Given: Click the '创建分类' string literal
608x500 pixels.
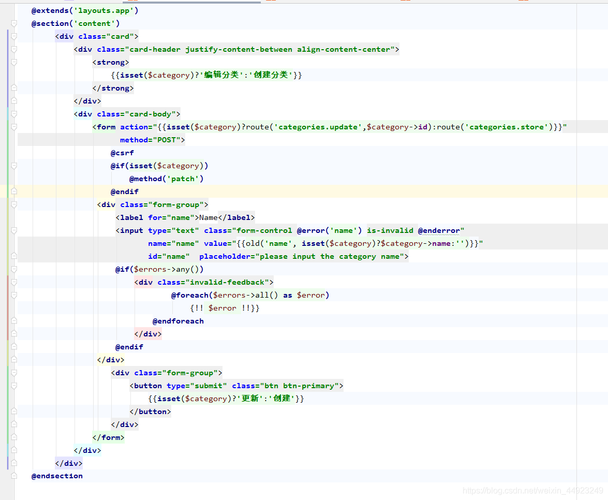Looking at the screenshot, I should (271, 75).
